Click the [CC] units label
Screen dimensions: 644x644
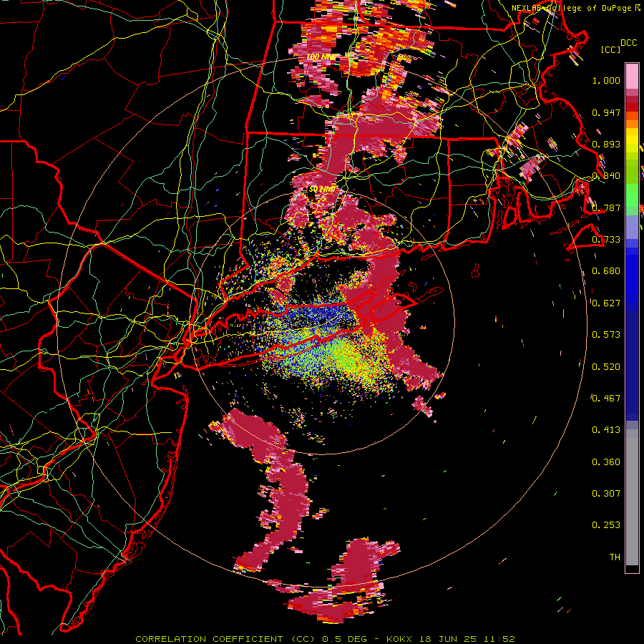point(611,49)
